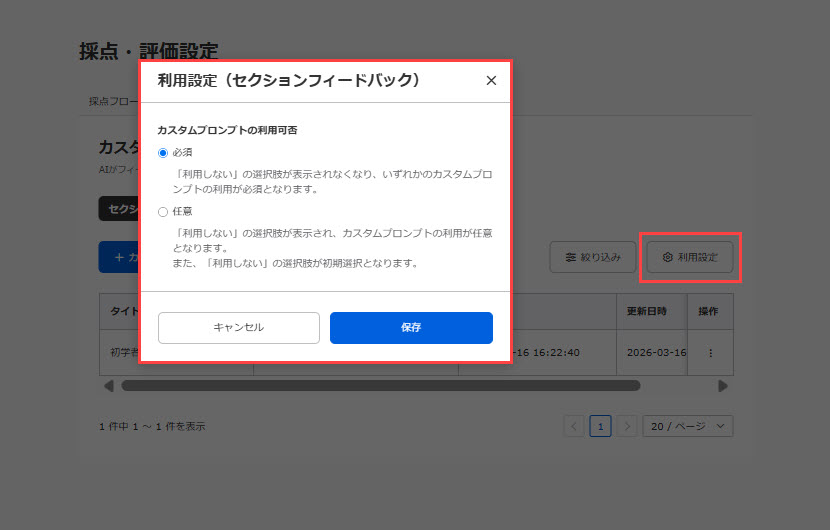Image resolution: width=830 pixels, height=530 pixels.
Task: Click the gear icon 利用設定 button
Action: pyautogui.click(x=689, y=258)
